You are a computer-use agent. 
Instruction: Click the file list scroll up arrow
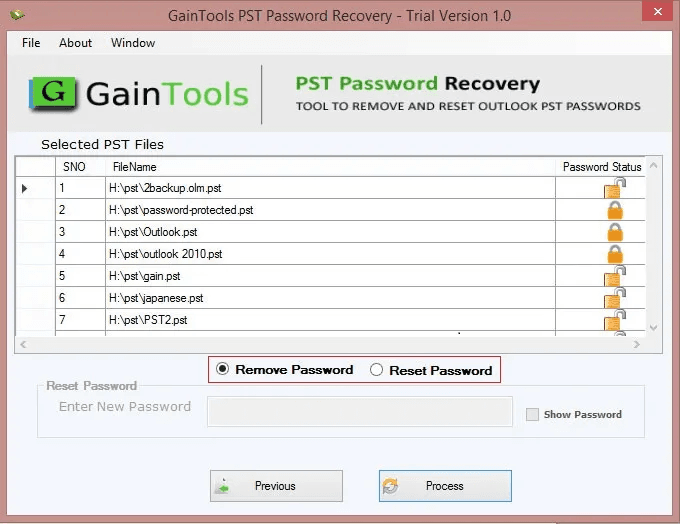tap(654, 165)
